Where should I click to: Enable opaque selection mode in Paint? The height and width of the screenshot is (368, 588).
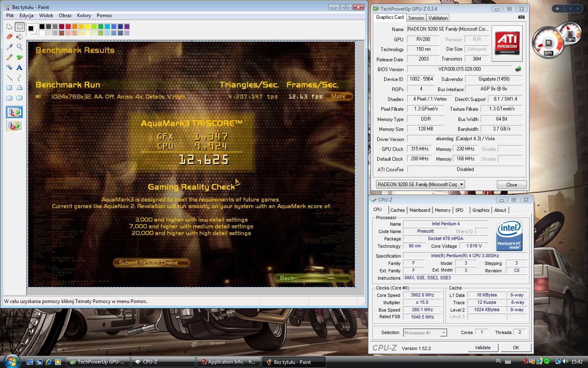tap(14, 112)
